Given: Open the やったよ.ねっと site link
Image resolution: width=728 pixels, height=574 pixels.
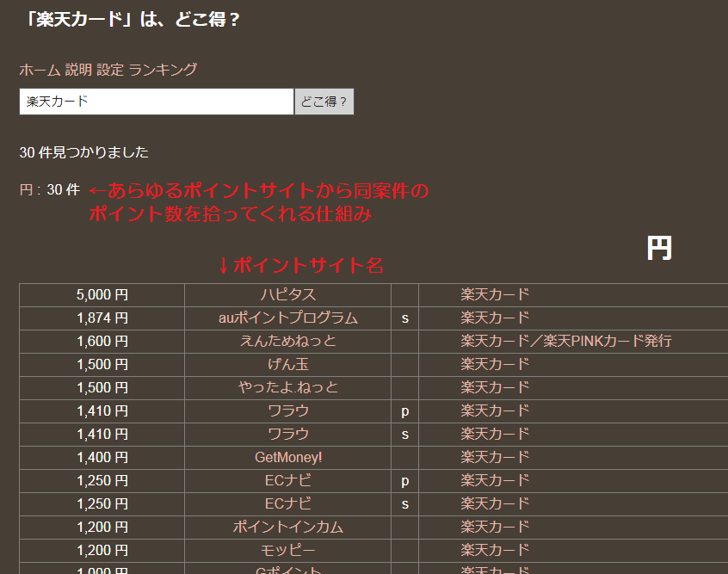Looking at the screenshot, I should (x=288, y=388).
